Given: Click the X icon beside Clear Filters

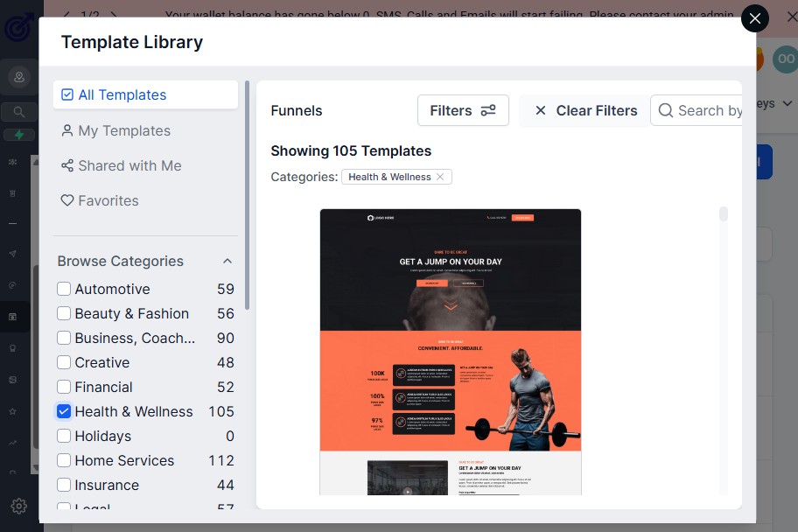Looking at the screenshot, I should pos(541,110).
